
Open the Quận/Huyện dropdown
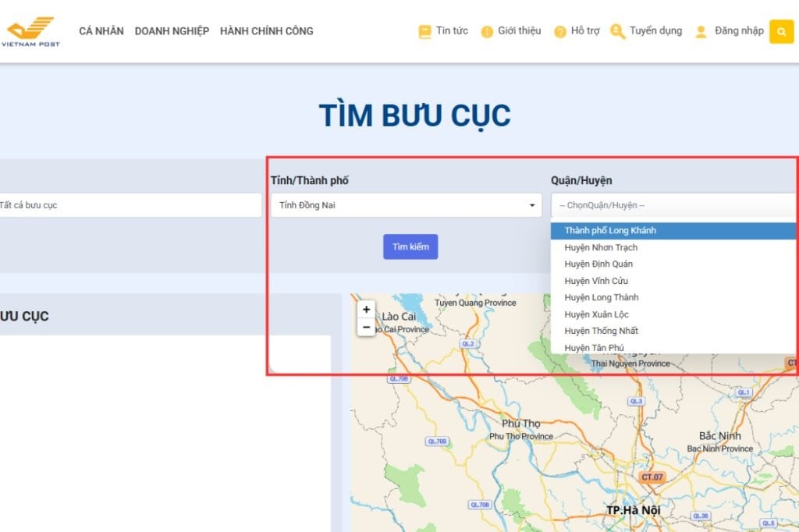[673, 206]
